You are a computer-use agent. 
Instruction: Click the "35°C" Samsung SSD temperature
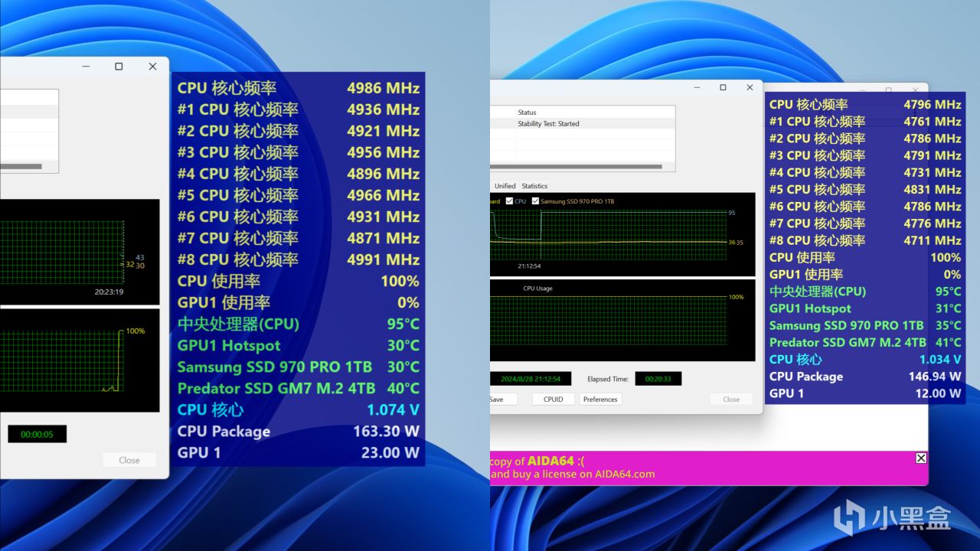948,325
